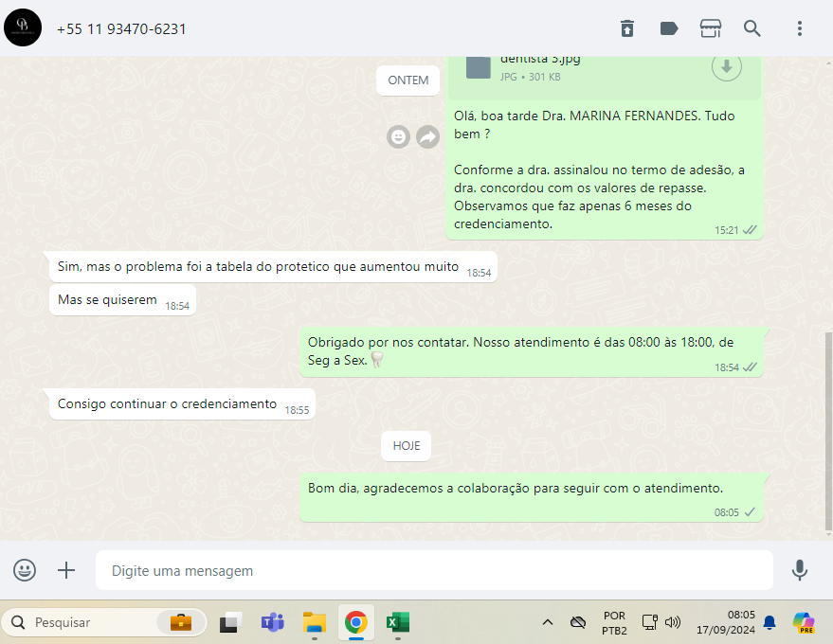Click the Windows taskbar search box
This screenshot has width=833, height=644.
click(x=104, y=622)
